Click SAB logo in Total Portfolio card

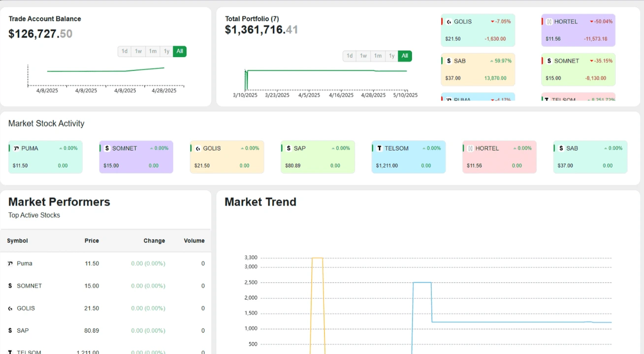449,61
